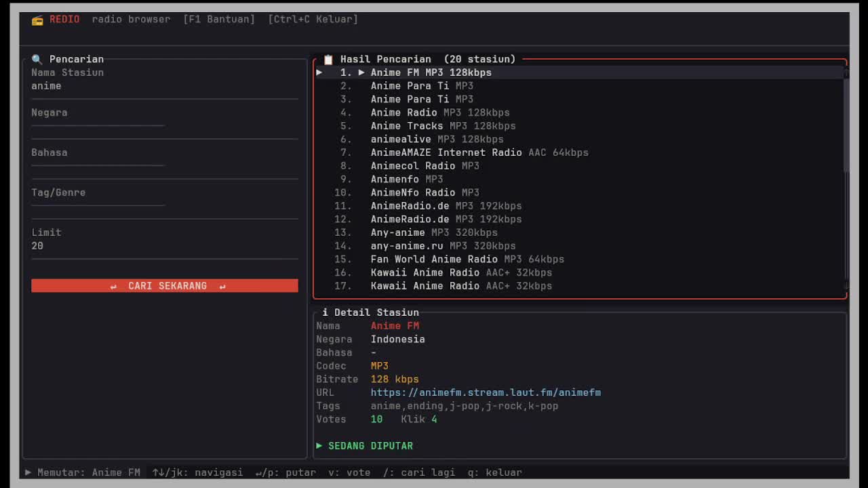This screenshot has width=868, height=488.
Task: Select row 10 AnimeNfo Radio
Action: coord(580,192)
